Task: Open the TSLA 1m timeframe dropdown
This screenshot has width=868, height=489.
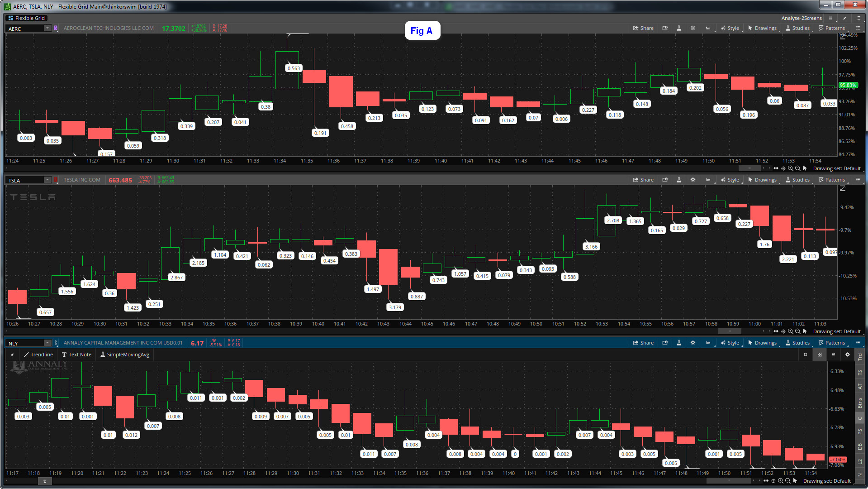Action: click(708, 180)
